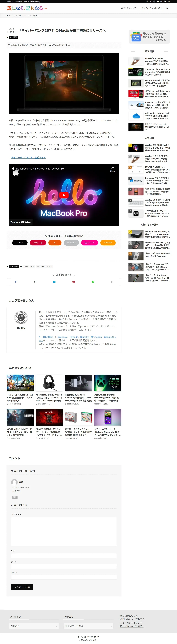The image size is (177, 644).
Task: Share the article via the X share icon
Action: click(35, 282)
